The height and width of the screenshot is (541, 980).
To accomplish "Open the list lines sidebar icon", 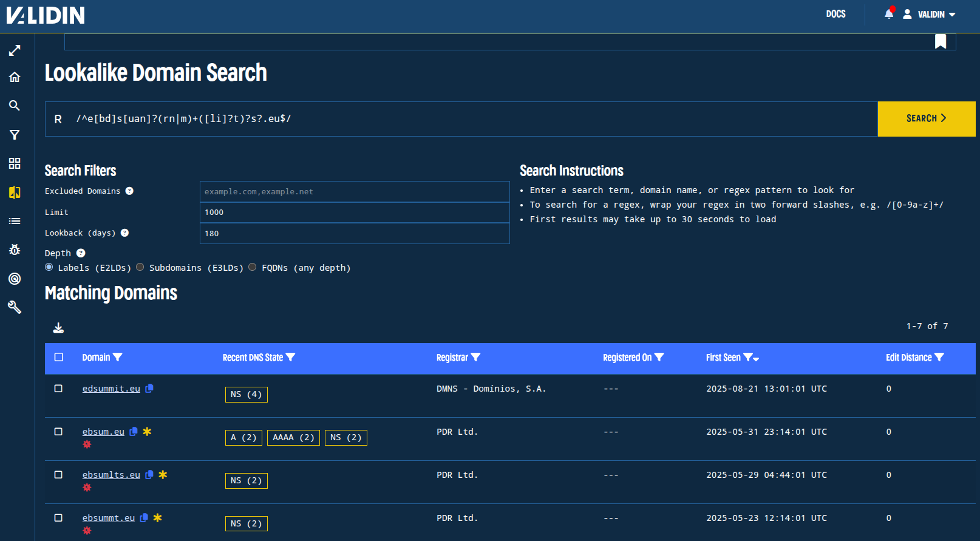I will click(15, 221).
